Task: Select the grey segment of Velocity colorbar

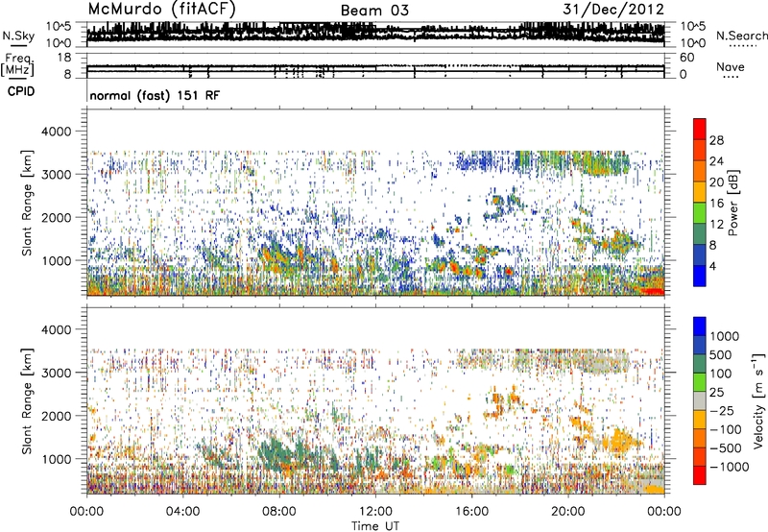Action: coord(700,401)
